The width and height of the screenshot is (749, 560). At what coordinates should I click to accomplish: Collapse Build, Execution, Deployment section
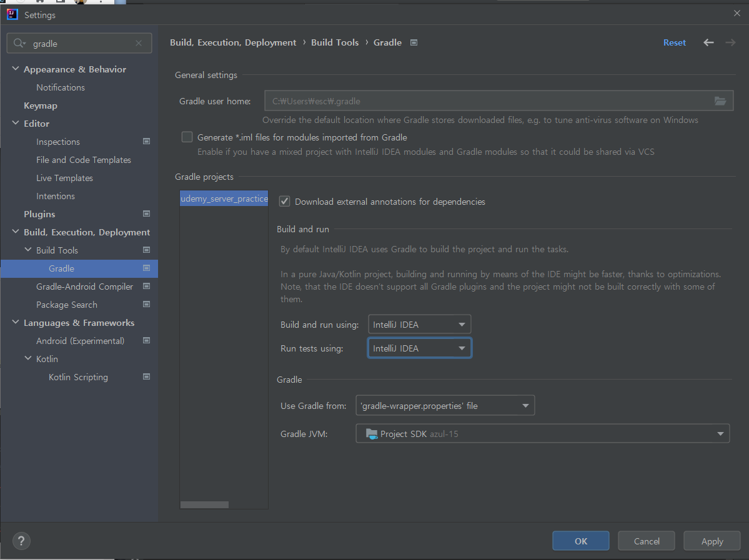click(x=15, y=232)
